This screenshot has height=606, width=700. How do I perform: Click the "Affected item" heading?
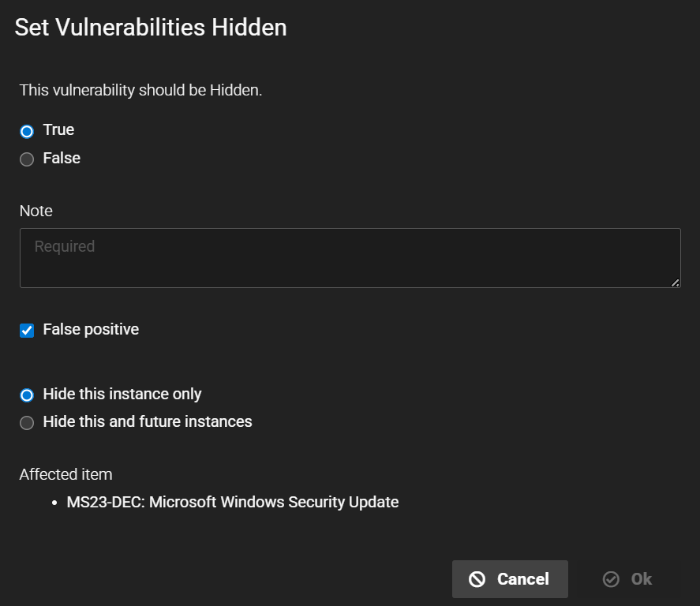point(66,474)
